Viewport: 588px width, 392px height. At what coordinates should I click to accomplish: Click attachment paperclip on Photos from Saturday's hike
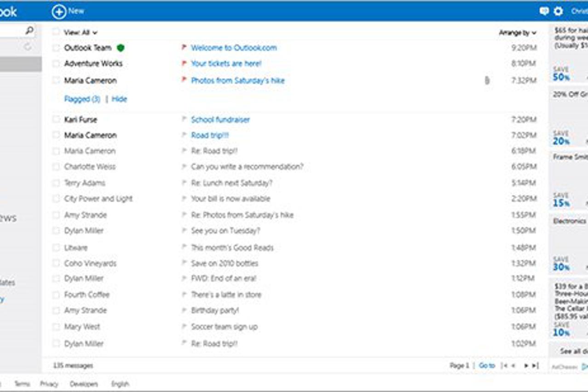(487, 80)
